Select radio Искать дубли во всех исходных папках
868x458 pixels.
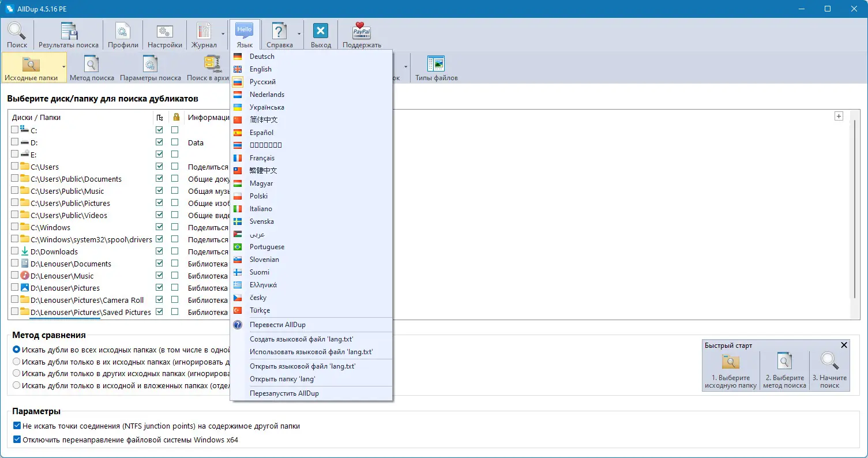point(17,350)
